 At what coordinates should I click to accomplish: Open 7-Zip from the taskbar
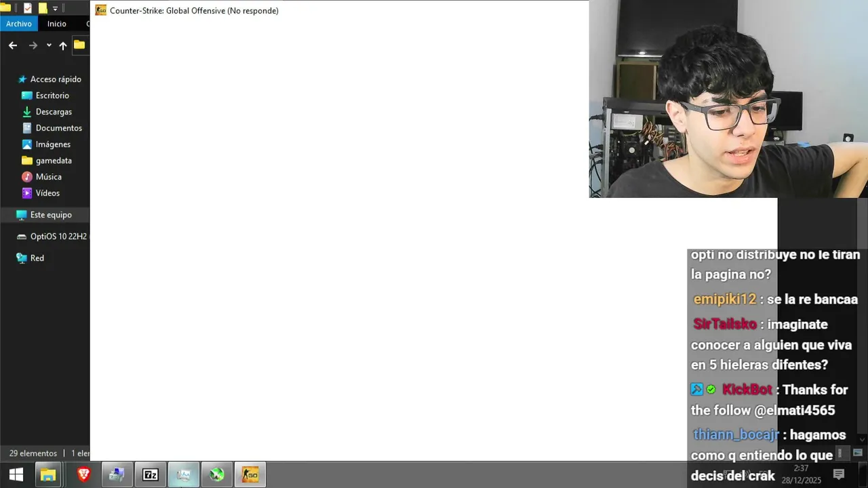[150, 474]
